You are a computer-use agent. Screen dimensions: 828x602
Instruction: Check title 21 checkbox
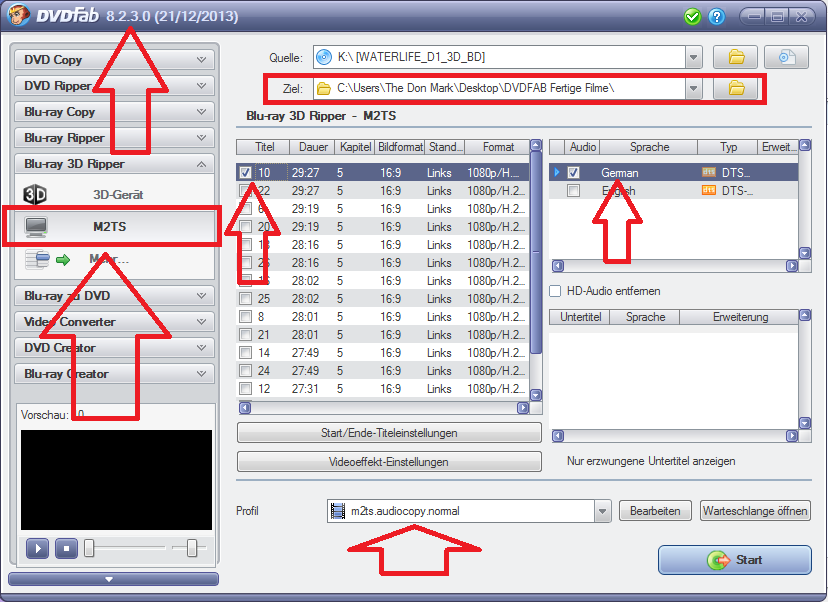(x=245, y=334)
